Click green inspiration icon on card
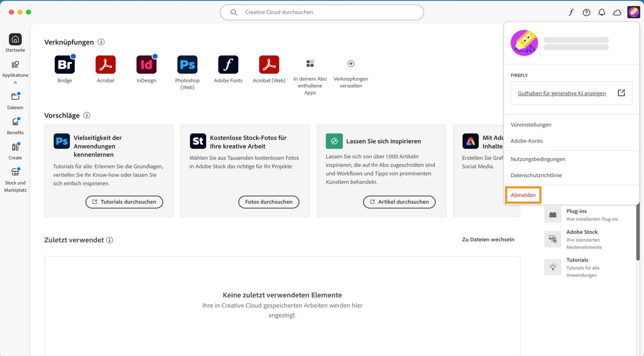644x356 pixels. pos(334,141)
